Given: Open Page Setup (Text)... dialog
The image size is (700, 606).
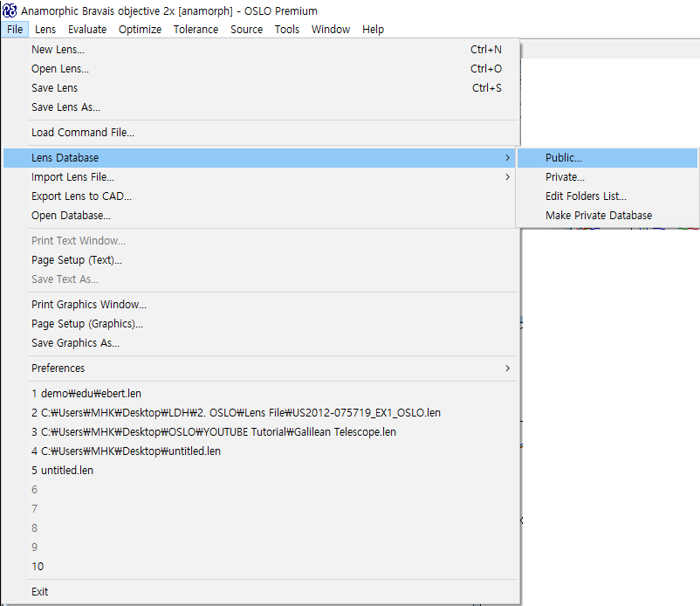Looking at the screenshot, I should [x=261, y=260].
